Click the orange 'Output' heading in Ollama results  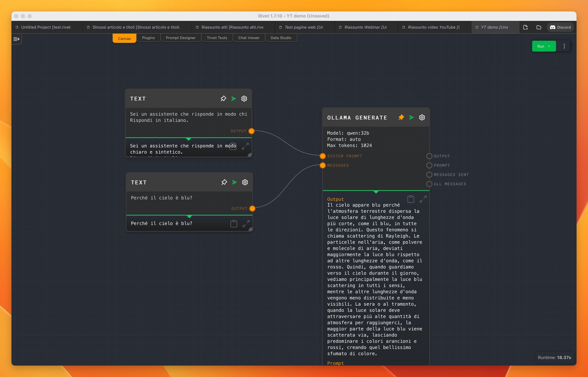point(335,199)
